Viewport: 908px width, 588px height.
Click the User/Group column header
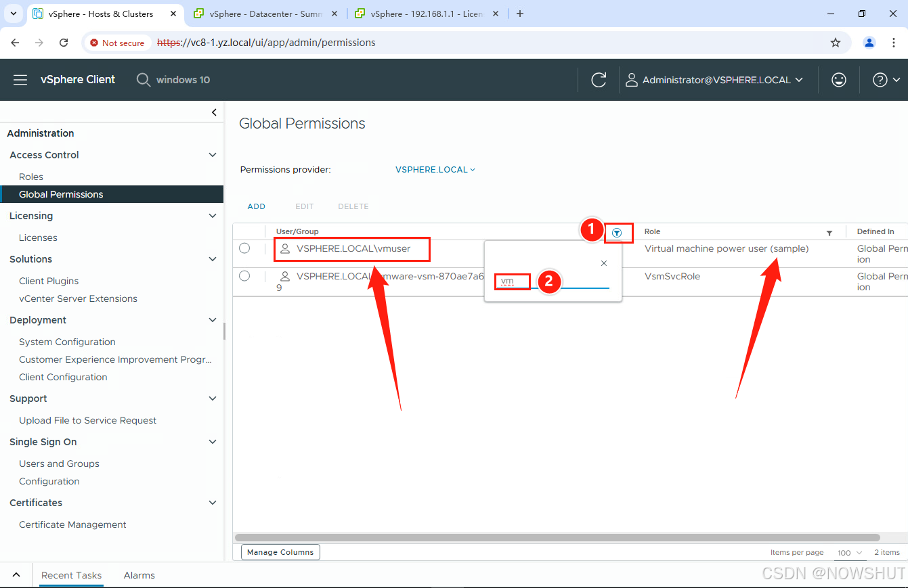[x=297, y=231]
